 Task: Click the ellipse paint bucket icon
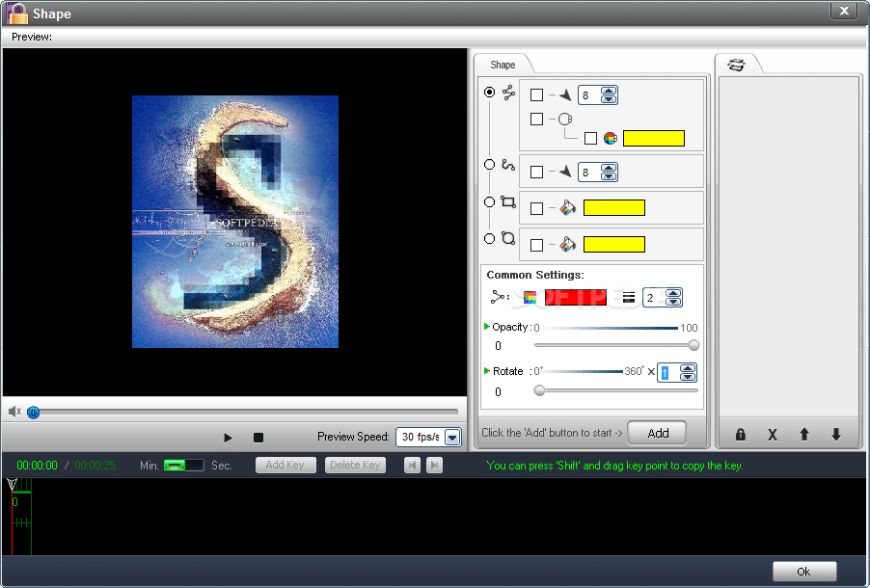pos(567,245)
